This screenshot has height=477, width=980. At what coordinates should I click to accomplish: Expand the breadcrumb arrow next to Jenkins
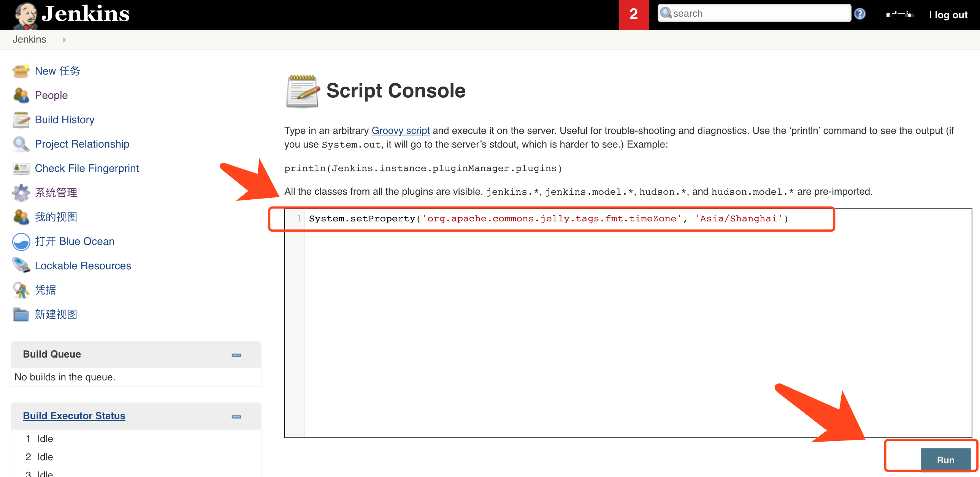[x=64, y=40]
